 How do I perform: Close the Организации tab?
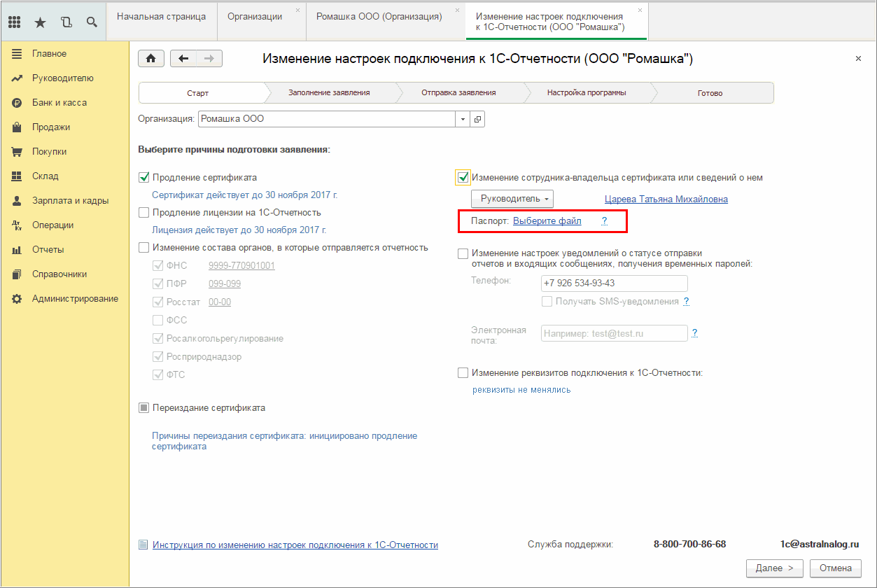click(297, 10)
